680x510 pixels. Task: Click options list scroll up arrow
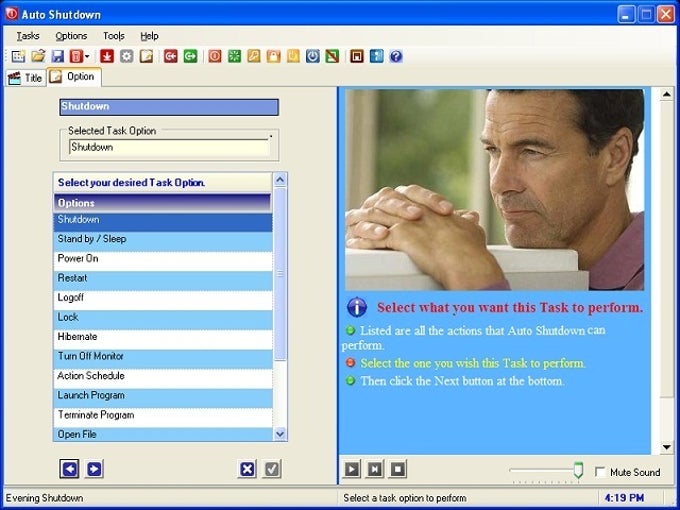pos(280,180)
